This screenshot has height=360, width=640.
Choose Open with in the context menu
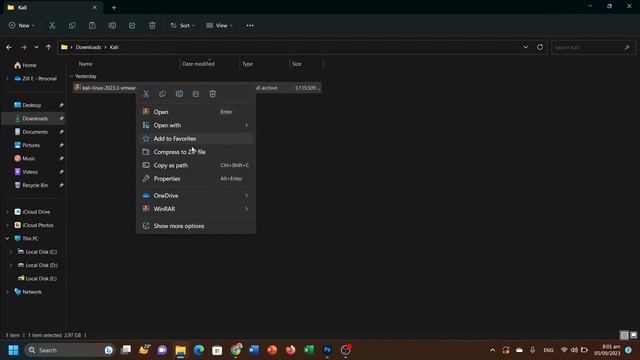tap(196, 125)
